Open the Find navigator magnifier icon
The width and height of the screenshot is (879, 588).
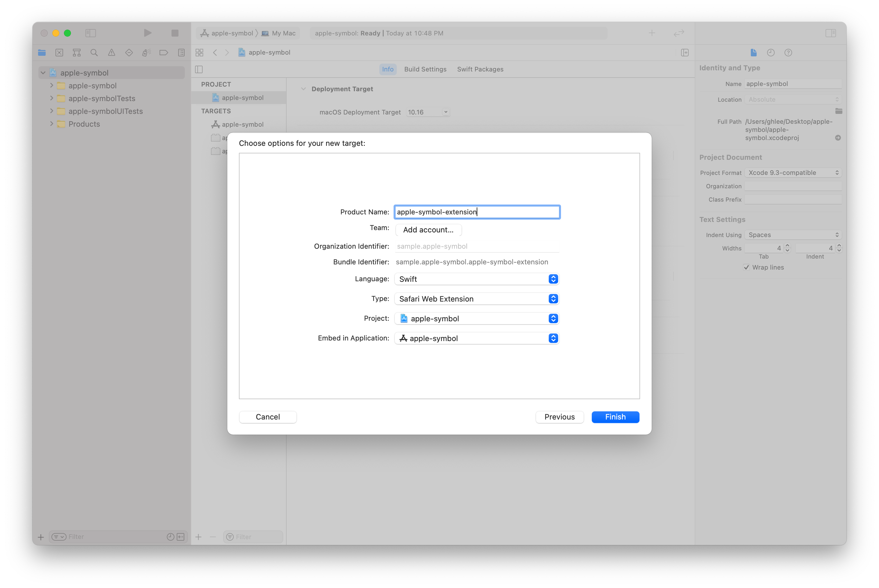click(94, 53)
